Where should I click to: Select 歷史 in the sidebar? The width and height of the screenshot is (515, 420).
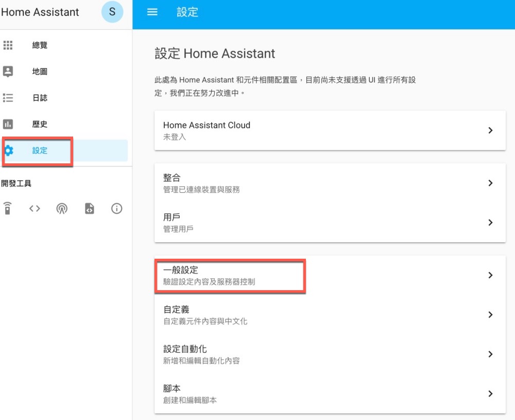(65, 124)
